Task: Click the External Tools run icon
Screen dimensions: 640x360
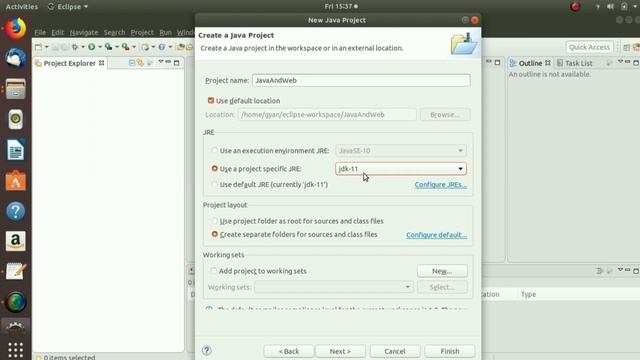Action: click(126, 47)
